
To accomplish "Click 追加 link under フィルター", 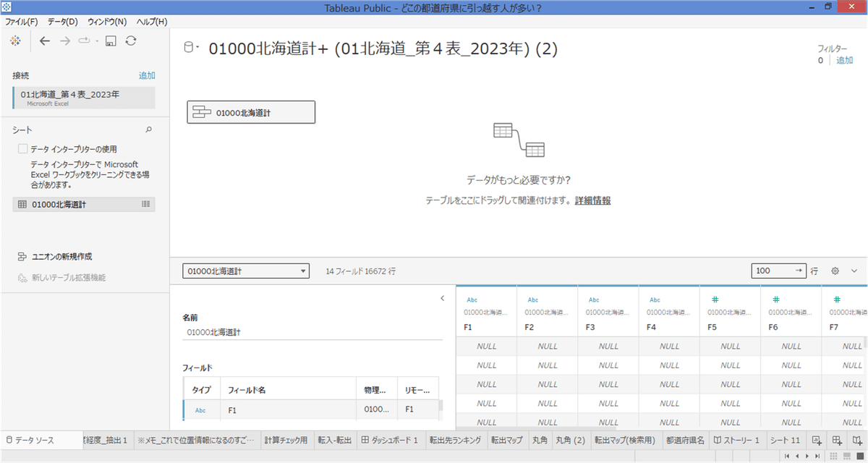I will click(x=845, y=61).
